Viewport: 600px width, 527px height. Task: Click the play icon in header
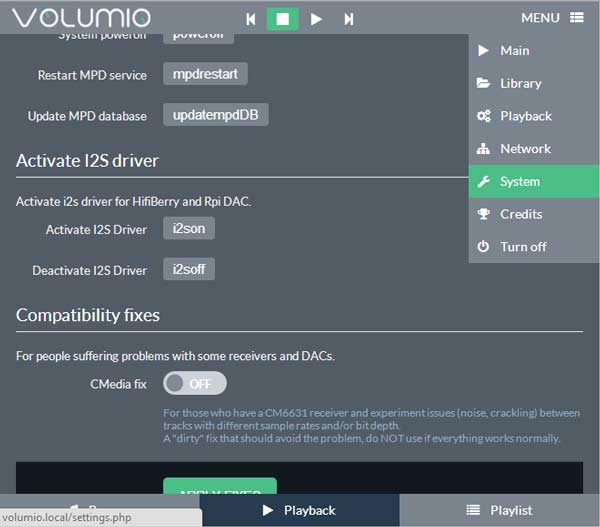pos(316,18)
